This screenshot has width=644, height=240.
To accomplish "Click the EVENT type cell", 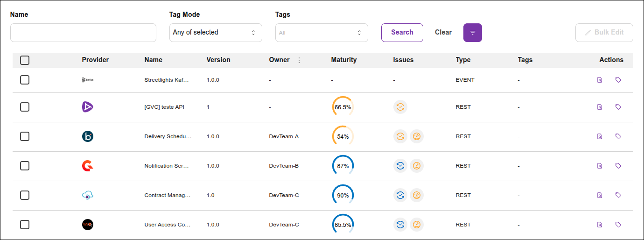I will coord(465,80).
